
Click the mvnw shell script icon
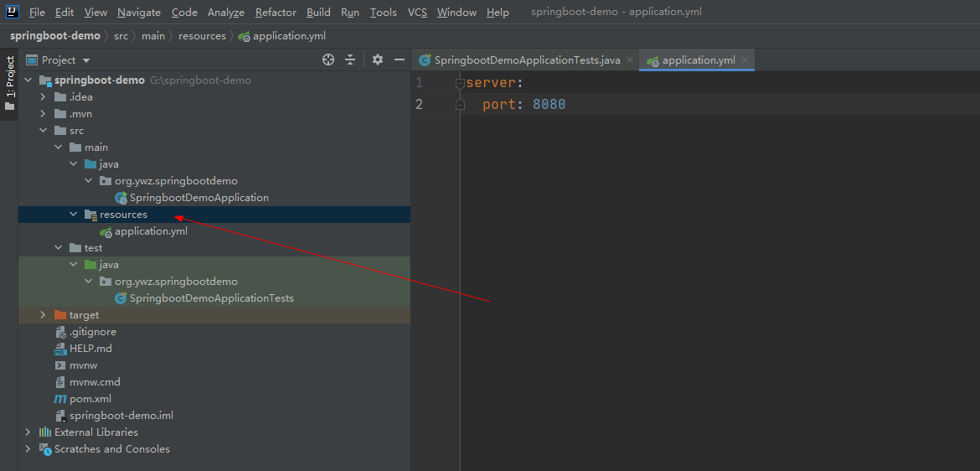pyautogui.click(x=60, y=365)
